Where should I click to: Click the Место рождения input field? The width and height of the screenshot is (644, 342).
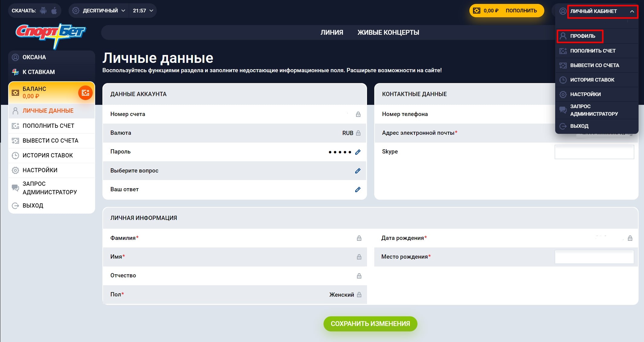point(594,257)
